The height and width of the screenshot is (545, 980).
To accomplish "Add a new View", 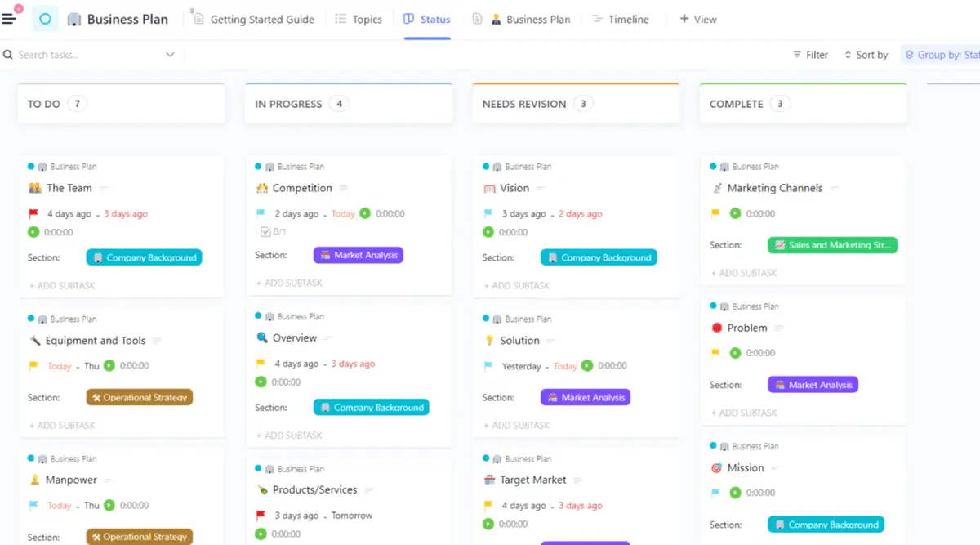I will tap(698, 20).
